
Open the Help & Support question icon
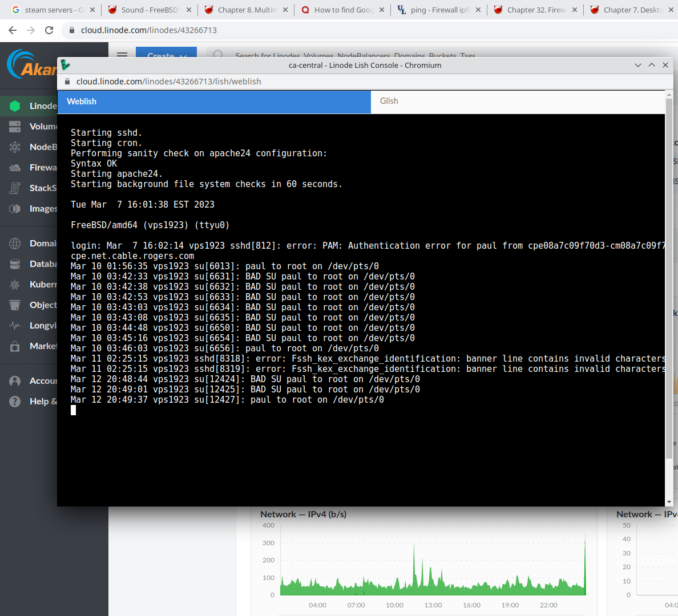15,401
